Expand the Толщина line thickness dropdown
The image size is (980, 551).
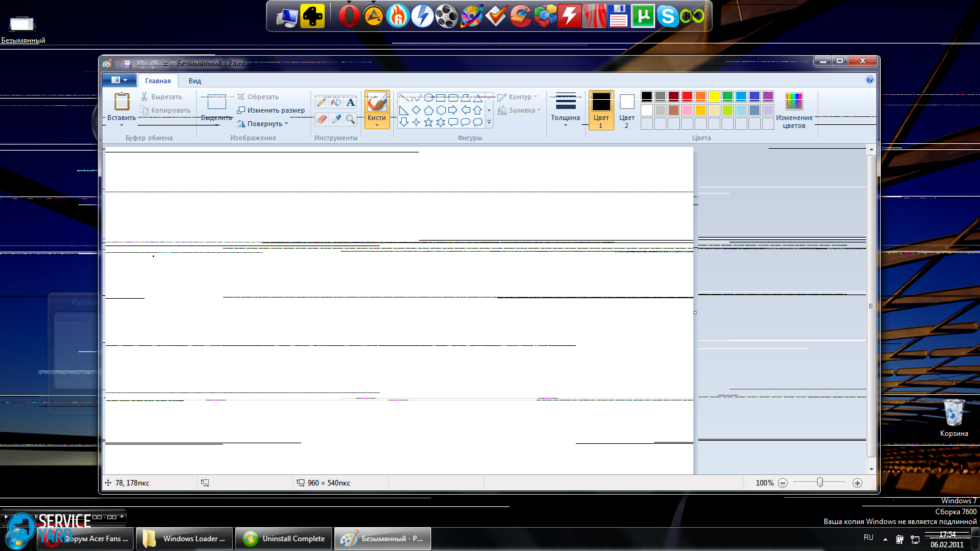click(x=565, y=110)
